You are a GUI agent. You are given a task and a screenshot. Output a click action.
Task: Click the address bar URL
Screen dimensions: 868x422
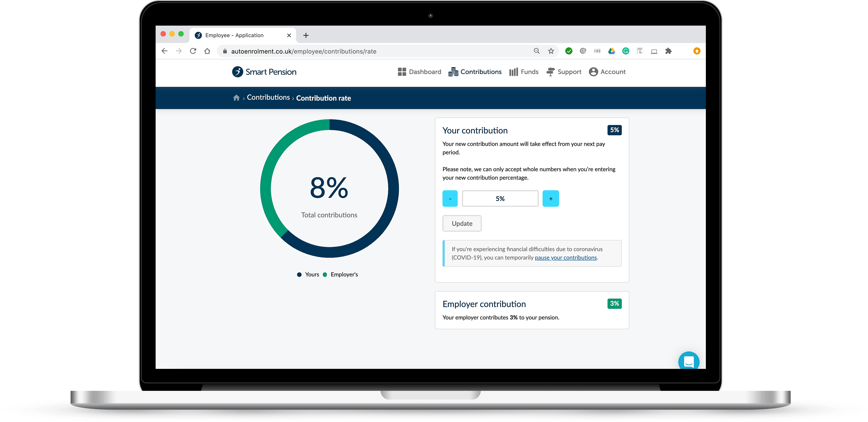pyautogui.click(x=304, y=51)
